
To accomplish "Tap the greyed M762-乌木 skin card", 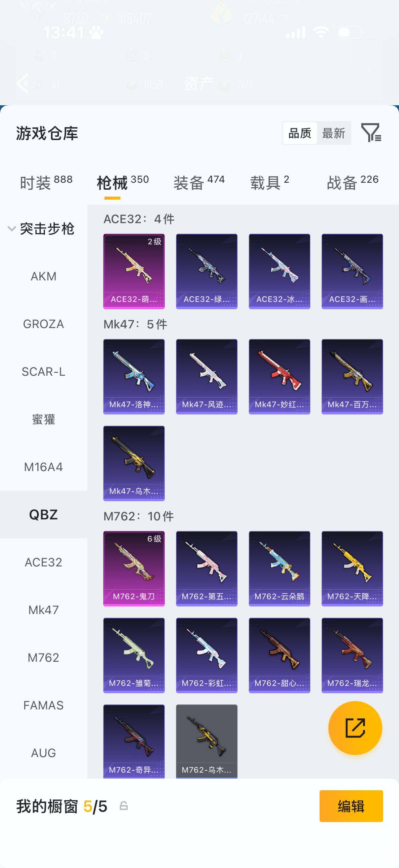I will 206,741.
